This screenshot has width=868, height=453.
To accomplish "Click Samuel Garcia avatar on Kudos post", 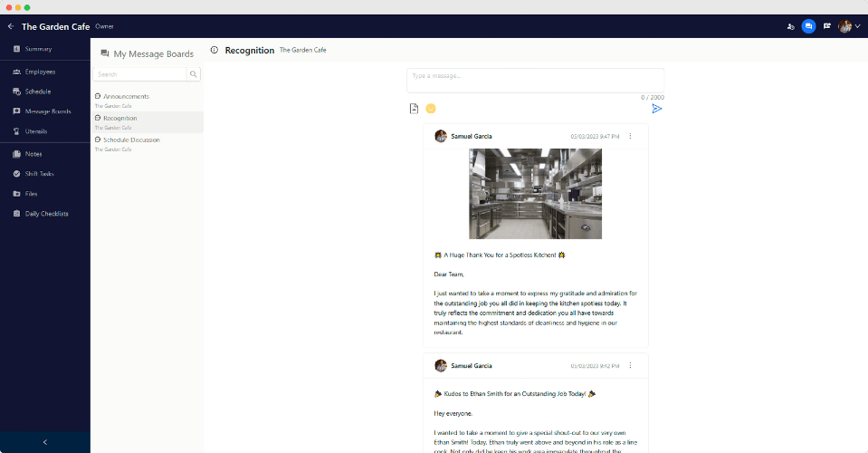I will click(x=441, y=365).
